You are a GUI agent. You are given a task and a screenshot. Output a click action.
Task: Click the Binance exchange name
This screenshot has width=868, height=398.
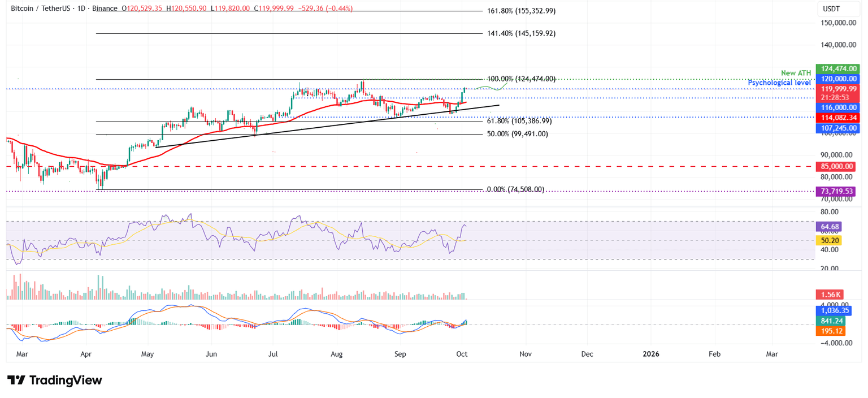(x=105, y=8)
